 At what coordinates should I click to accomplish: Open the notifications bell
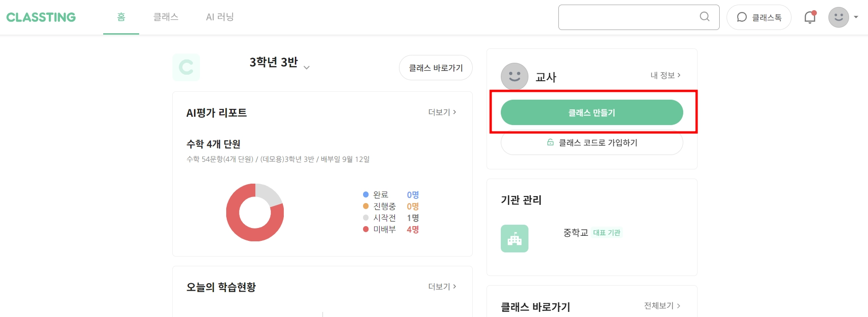point(809,18)
